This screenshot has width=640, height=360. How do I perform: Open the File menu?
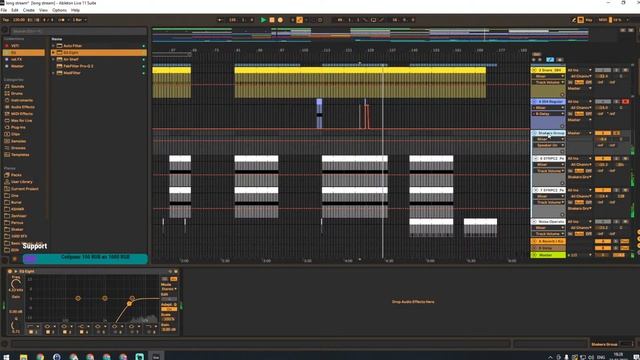point(4,10)
